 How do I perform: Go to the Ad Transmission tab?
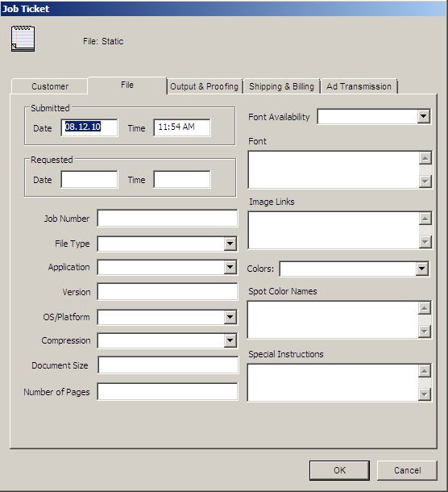tap(359, 86)
